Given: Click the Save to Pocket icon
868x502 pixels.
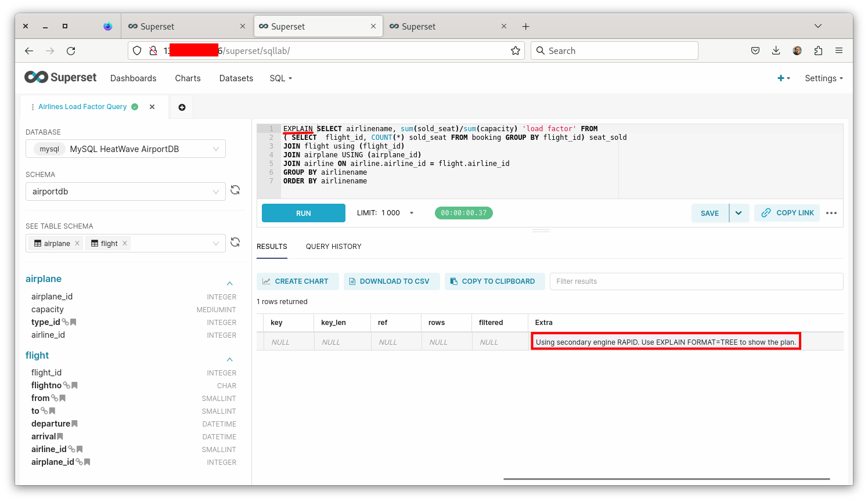Looking at the screenshot, I should (x=755, y=51).
